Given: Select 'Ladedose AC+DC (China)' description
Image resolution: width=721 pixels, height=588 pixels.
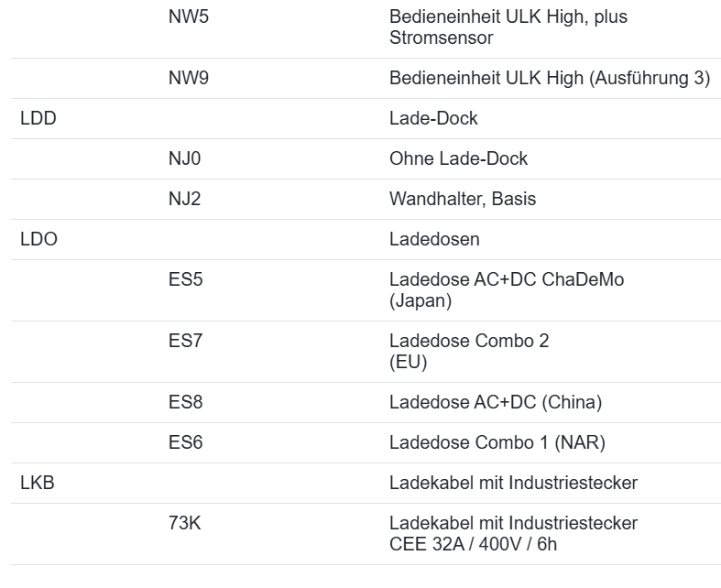Looking at the screenshot, I should click(x=495, y=403).
